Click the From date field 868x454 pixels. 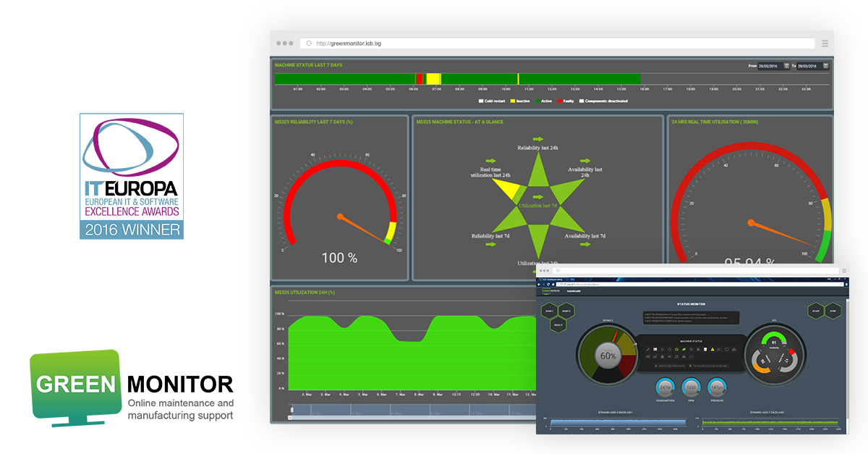coord(769,66)
